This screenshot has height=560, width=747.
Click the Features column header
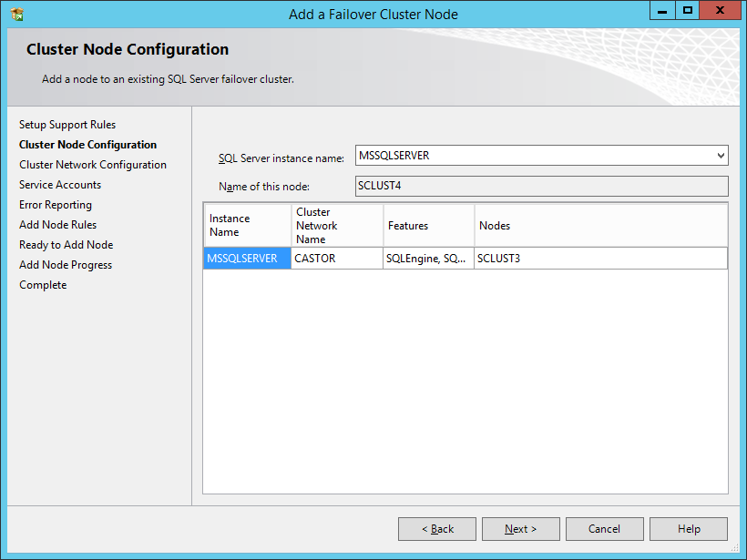(429, 225)
